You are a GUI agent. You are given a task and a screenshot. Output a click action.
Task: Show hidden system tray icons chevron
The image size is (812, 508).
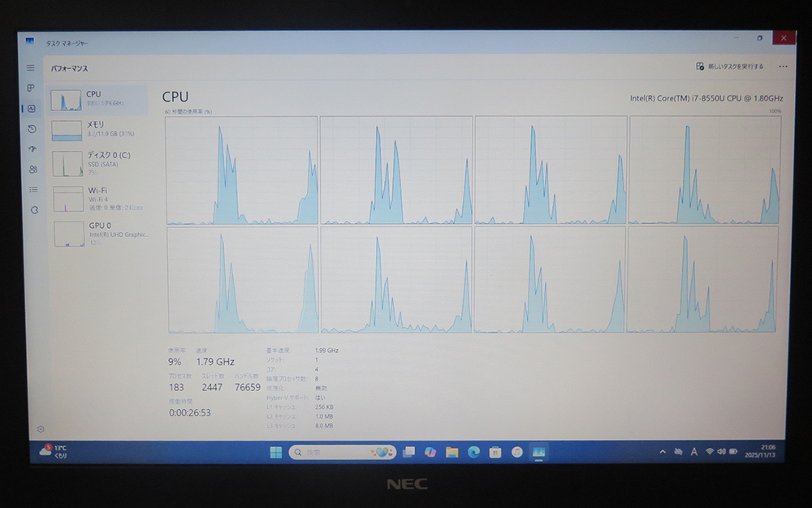tap(663, 451)
